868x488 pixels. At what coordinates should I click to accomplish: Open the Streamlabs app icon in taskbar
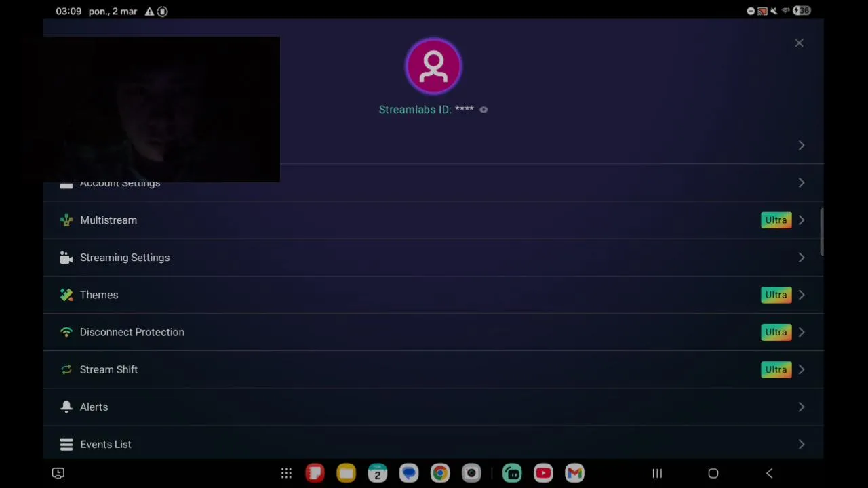[x=512, y=473]
